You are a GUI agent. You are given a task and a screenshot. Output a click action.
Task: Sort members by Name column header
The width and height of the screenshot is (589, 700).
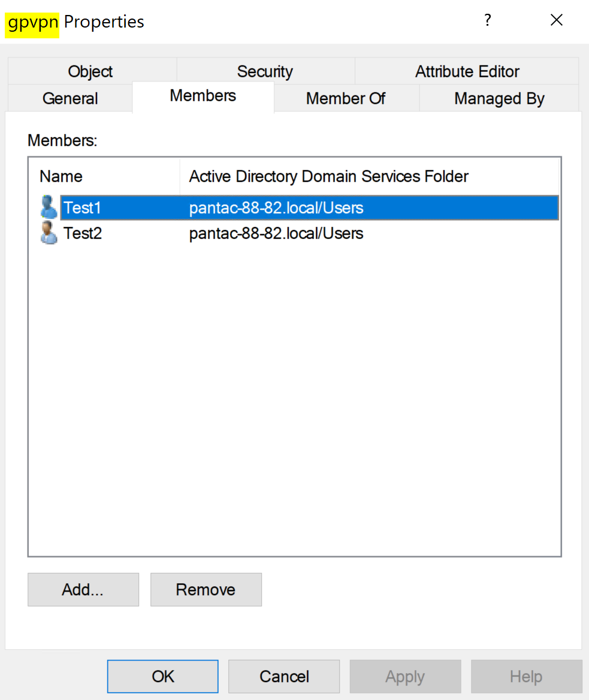pyautogui.click(x=61, y=177)
